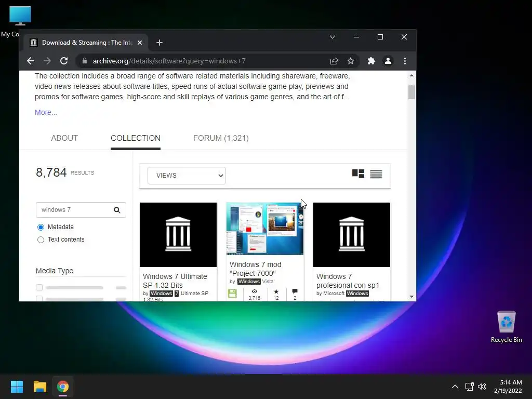Click the reviews comment icon showing 2
The width and height of the screenshot is (532, 399).
[295, 291]
